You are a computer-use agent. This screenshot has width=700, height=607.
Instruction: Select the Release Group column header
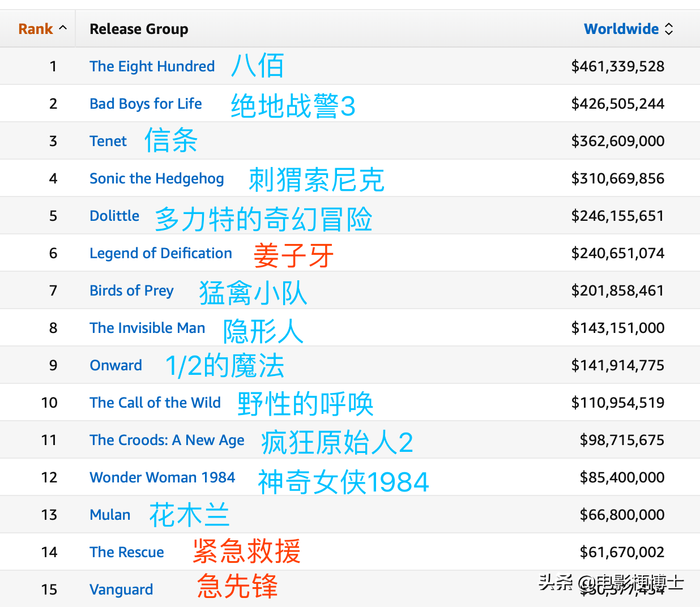point(139,29)
